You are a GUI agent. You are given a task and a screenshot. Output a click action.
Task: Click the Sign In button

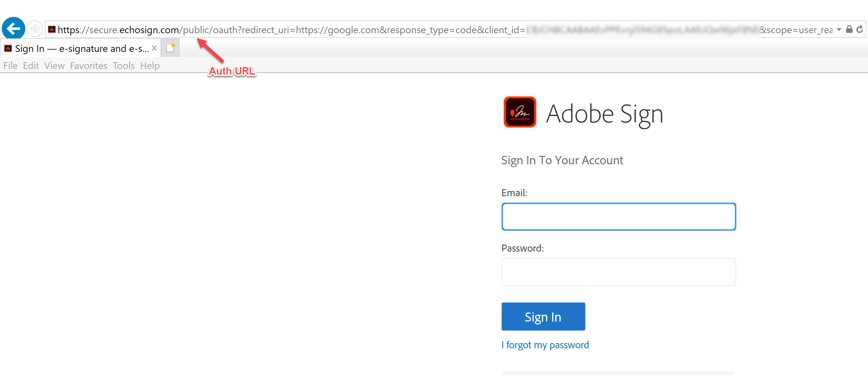pyautogui.click(x=543, y=316)
